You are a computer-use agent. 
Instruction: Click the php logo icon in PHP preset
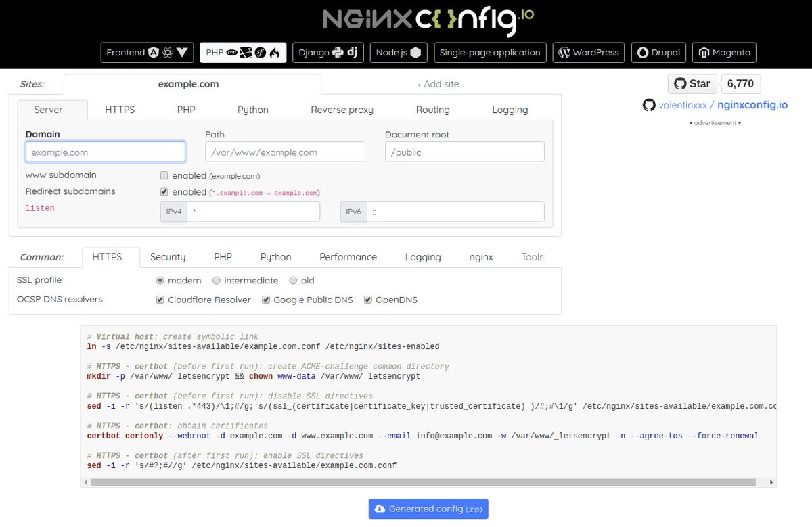click(x=231, y=53)
